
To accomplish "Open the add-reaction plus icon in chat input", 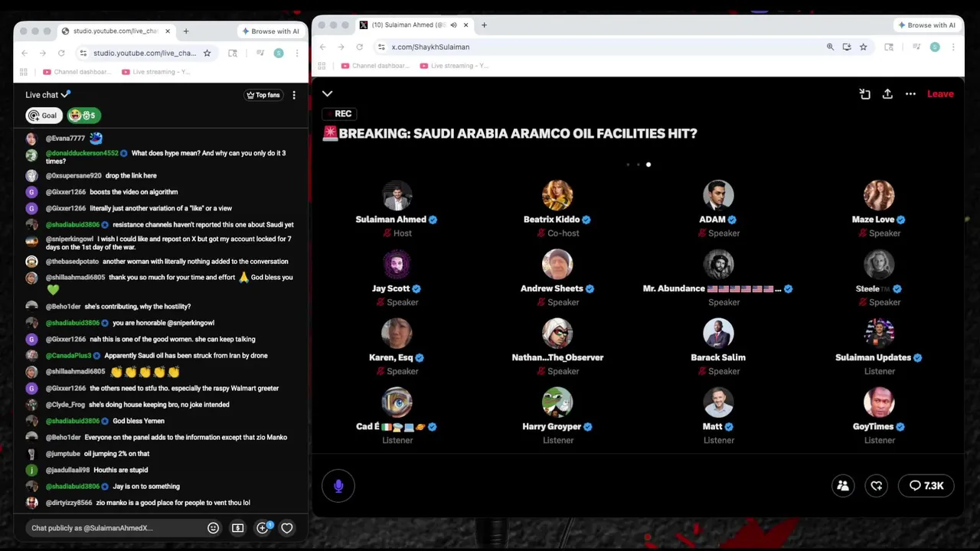I will [263, 528].
